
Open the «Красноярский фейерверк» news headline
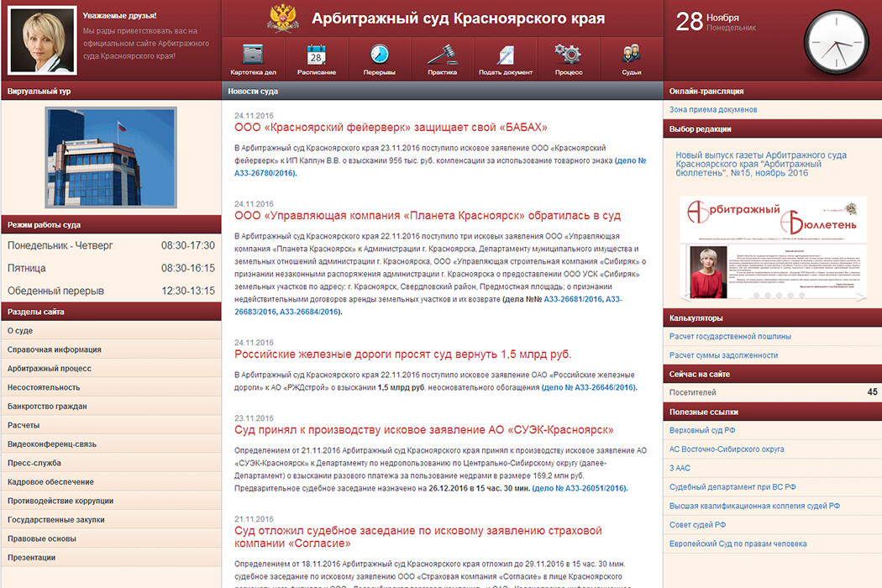[391, 127]
